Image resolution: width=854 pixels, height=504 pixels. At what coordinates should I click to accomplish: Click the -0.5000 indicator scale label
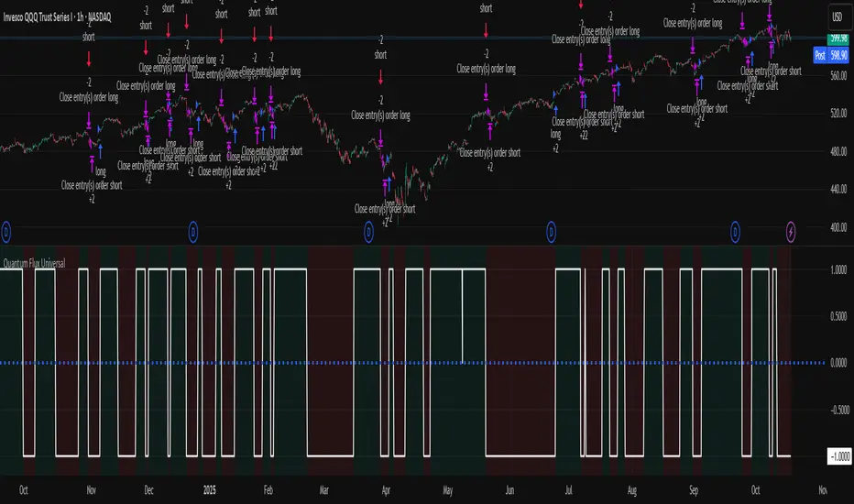(839, 410)
